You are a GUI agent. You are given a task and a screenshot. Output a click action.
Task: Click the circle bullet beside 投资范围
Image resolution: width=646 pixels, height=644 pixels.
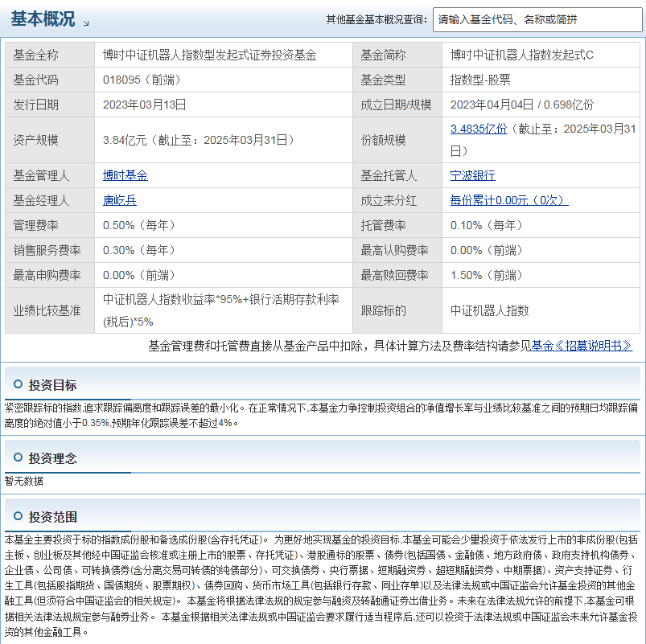[18, 516]
